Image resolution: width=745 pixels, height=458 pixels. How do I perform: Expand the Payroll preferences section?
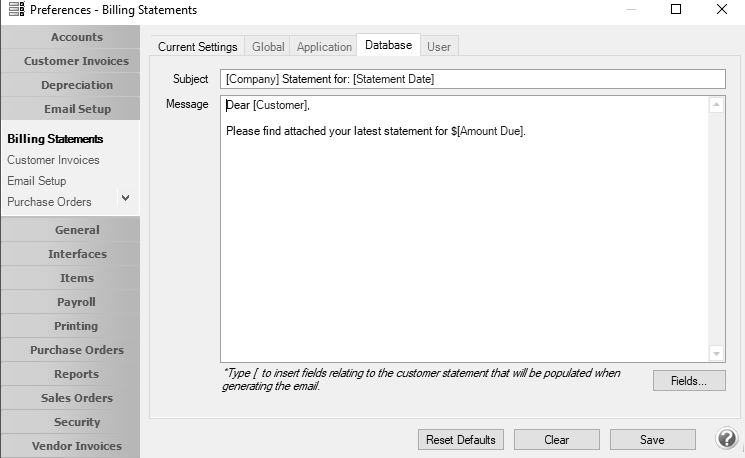[x=76, y=302]
